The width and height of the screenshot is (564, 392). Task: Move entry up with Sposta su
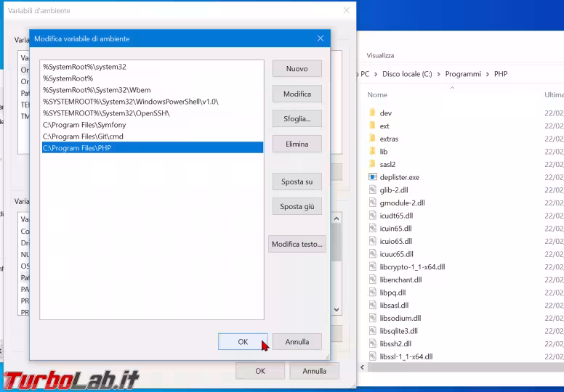click(297, 181)
